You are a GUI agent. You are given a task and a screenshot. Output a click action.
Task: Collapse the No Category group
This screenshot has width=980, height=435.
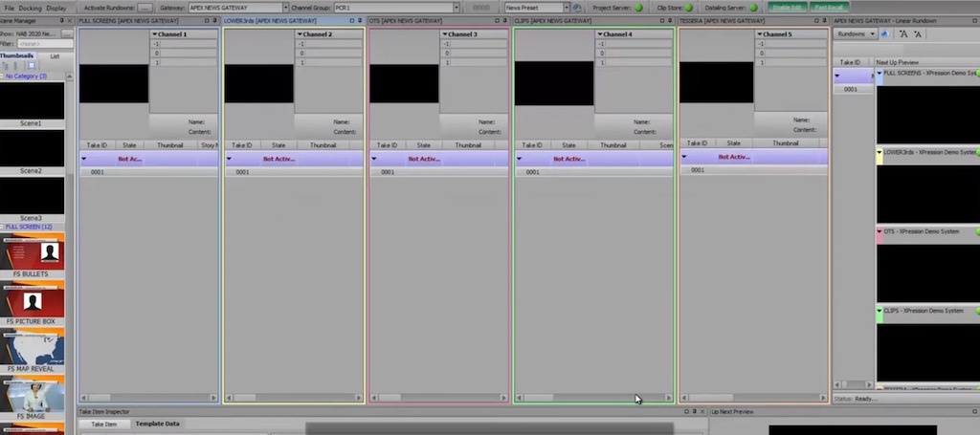[3, 76]
